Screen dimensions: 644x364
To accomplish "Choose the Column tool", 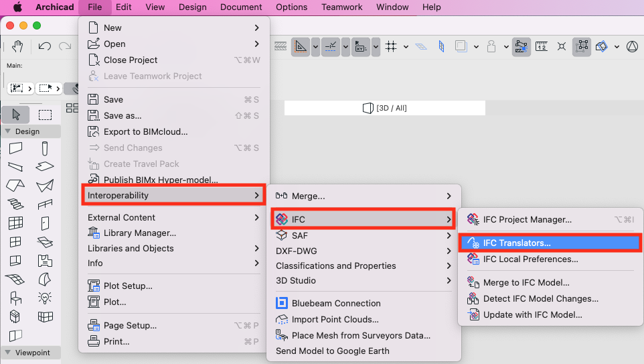I will pyautogui.click(x=45, y=148).
